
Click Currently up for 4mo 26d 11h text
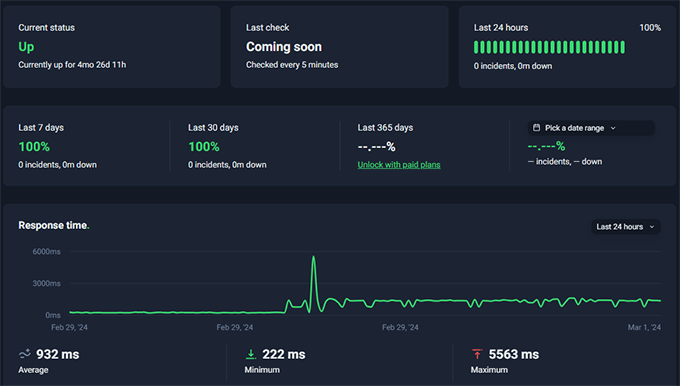click(72, 65)
